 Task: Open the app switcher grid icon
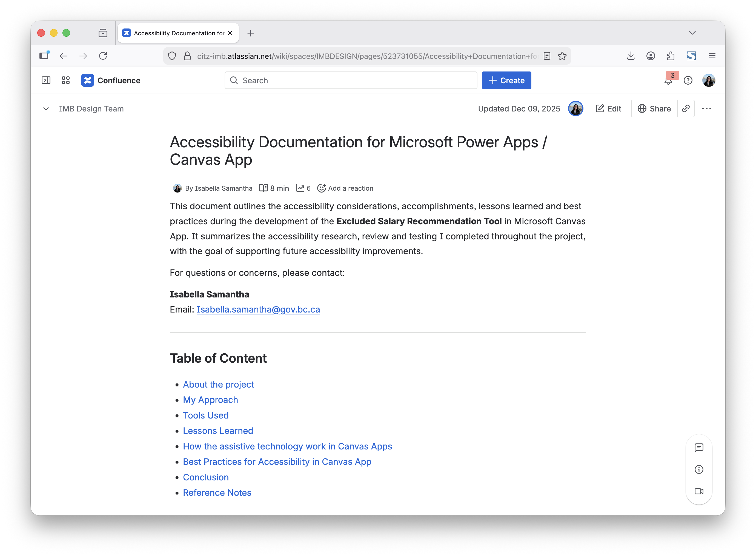(66, 81)
